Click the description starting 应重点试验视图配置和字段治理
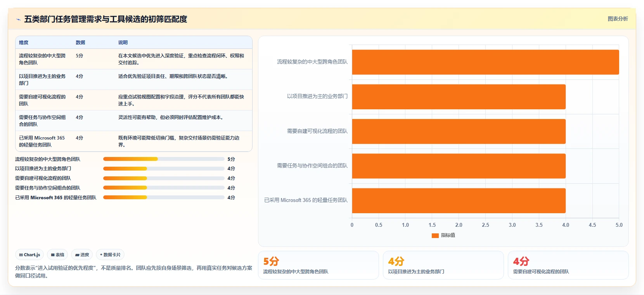This screenshot has height=295, width=644. point(181,100)
